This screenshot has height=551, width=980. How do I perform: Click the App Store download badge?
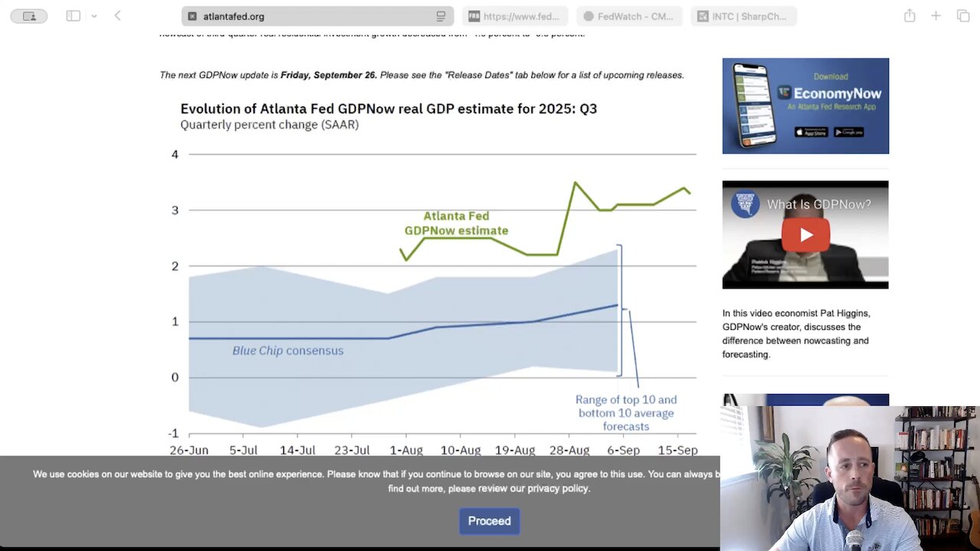[811, 132]
